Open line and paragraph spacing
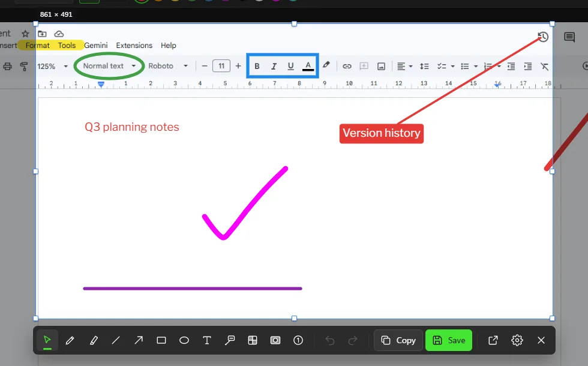Viewport: 588px width, 366px height. (x=424, y=67)
